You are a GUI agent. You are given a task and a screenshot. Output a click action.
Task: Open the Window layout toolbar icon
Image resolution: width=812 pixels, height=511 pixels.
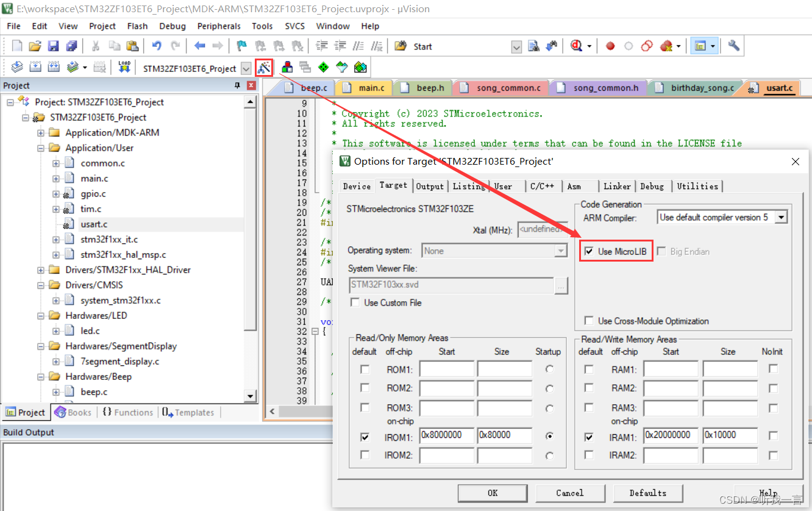coord(700,46)
